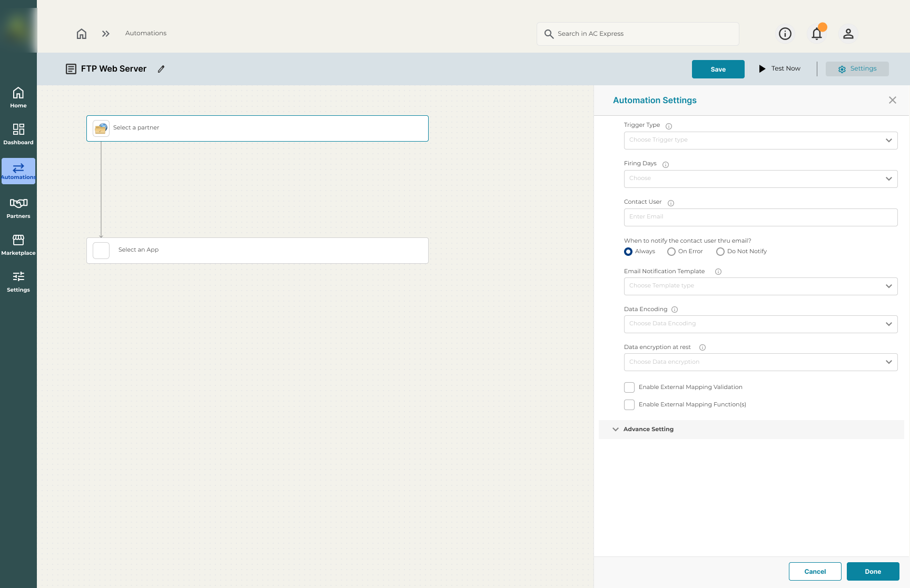Open Marketplace from the sidebar

coord(18,245)
